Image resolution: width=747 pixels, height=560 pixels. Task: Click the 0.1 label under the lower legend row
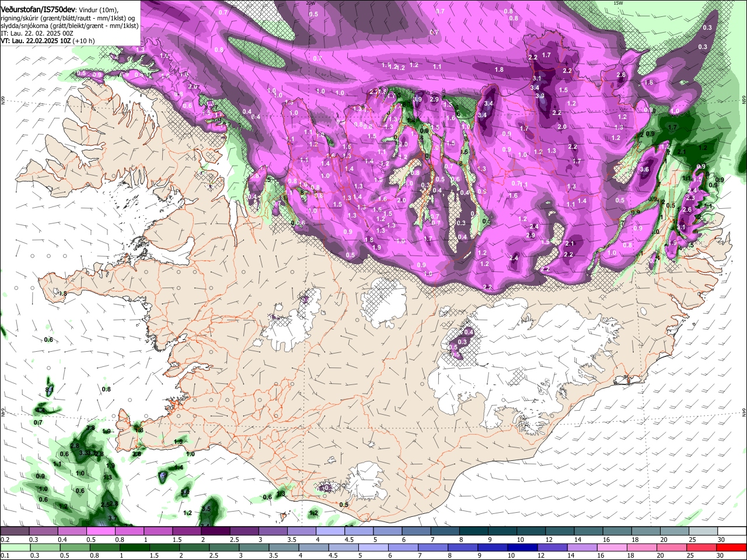tap(4, 555)
